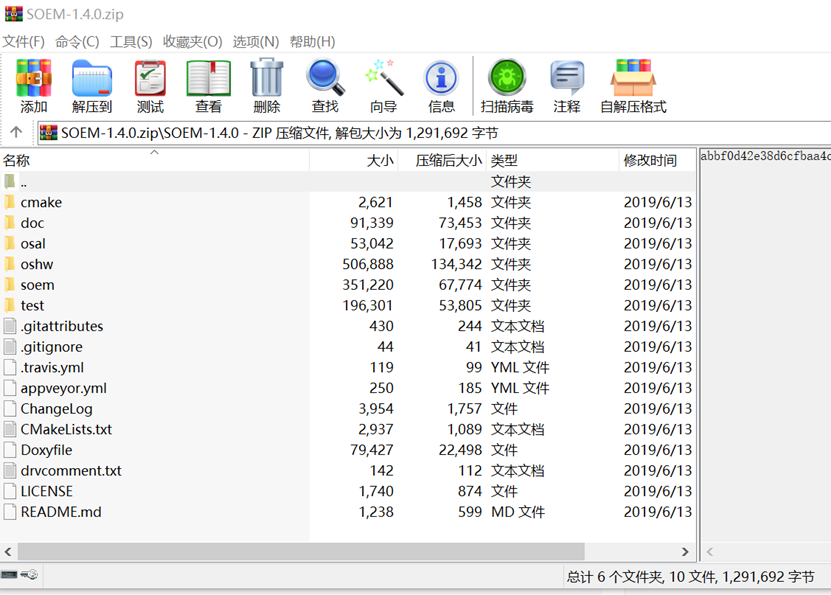Open the 命令(C) menu
The width and height of the screenshot is (831, 595).
(x=77, y=41)
